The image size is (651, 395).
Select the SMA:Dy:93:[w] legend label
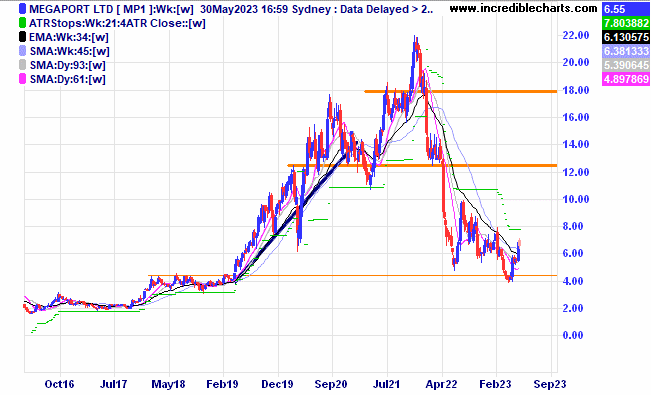pyautogui.click(x=68, y=65)
